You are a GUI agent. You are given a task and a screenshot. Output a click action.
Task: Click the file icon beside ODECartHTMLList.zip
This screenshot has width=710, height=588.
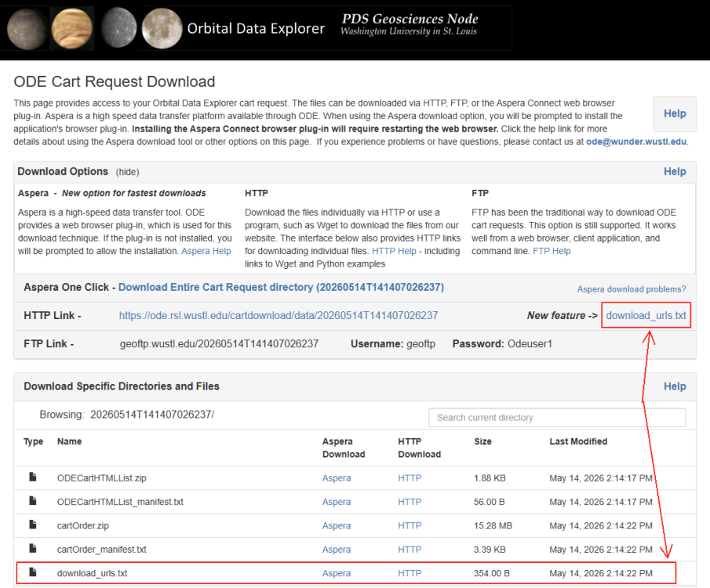[x=33, y=477]
